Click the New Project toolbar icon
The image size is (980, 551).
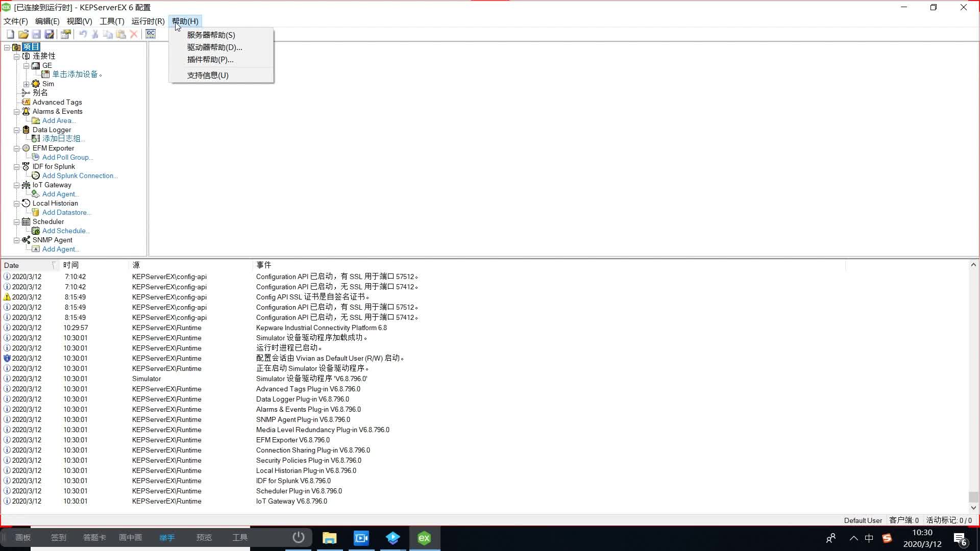click(10, 34)
